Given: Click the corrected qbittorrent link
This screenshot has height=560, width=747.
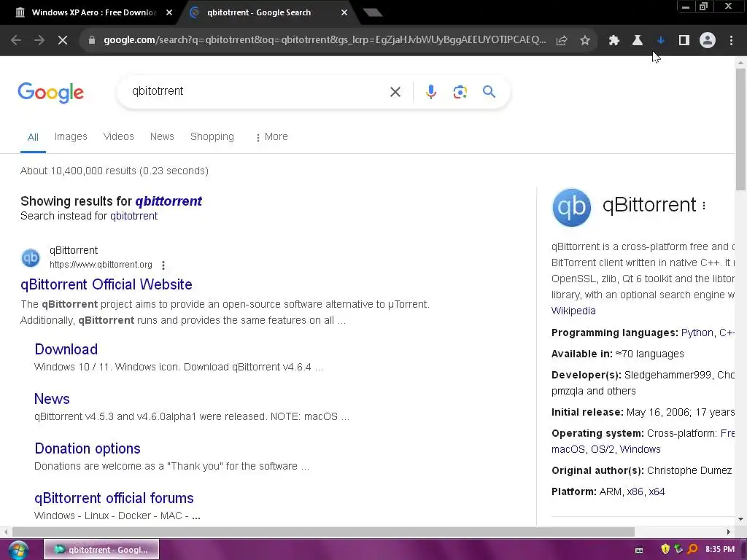Looking at the screenshot, I should (x=169, y=201).
